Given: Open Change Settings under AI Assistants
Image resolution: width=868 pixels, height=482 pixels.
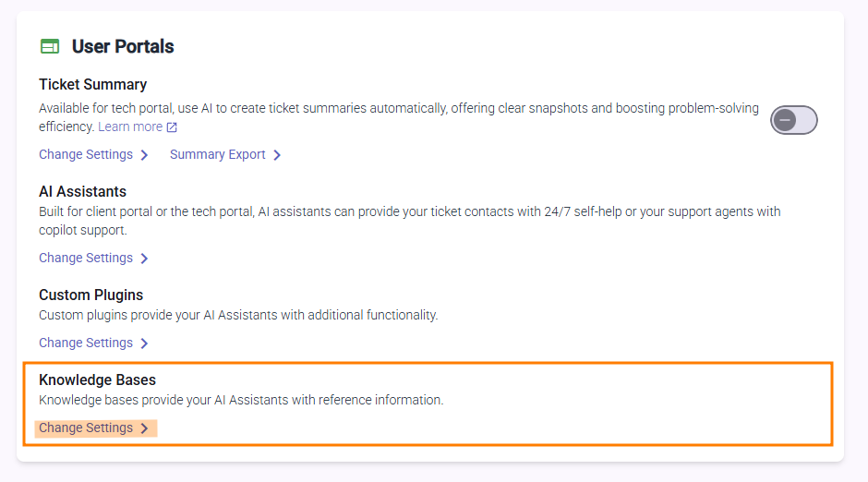Looking at the screenshot, I should tap(86, 259).
